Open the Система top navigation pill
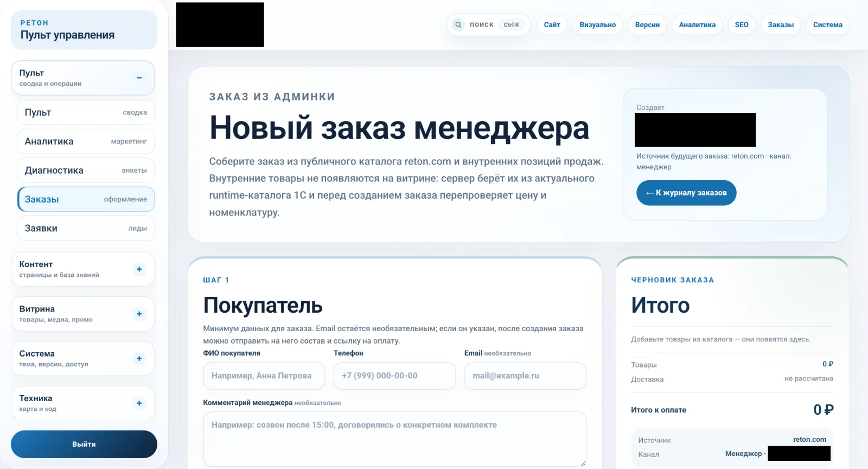Image resolution: width=868 pixels, height=469 pixels. click(x=828, y=25)
